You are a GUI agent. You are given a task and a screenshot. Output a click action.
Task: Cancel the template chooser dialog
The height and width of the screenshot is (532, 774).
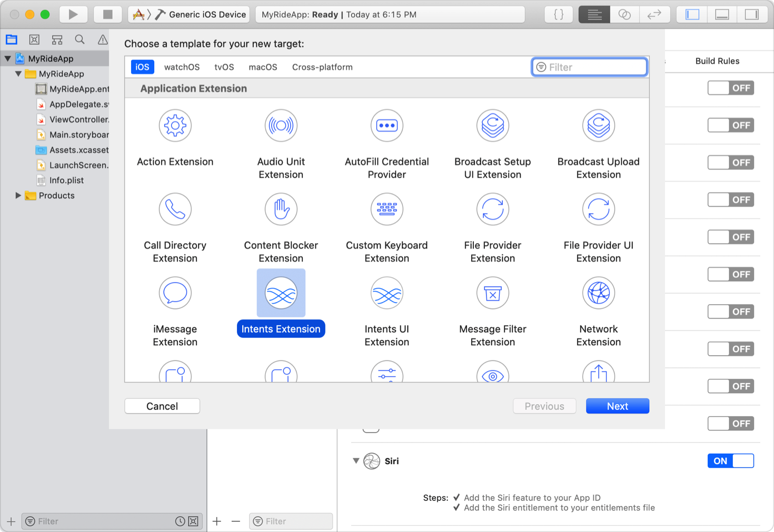[162, 406]
